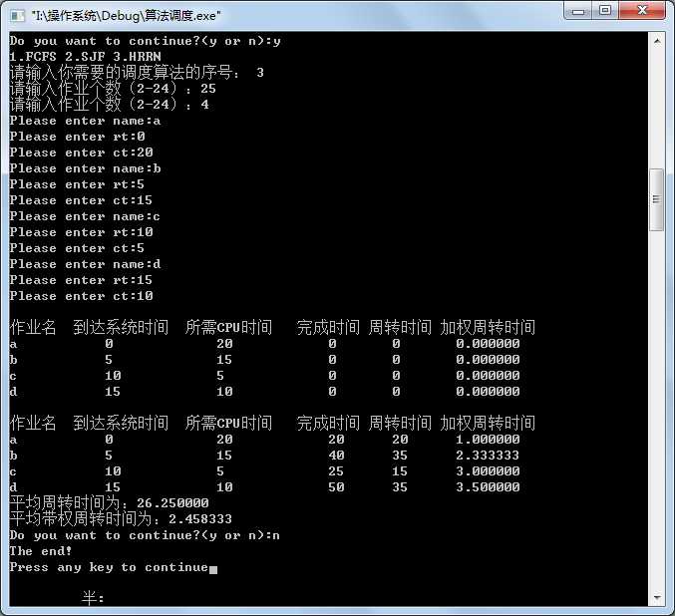Click the 半: input method indicator
Screen dimensions: 675x616
click(93, 598)
